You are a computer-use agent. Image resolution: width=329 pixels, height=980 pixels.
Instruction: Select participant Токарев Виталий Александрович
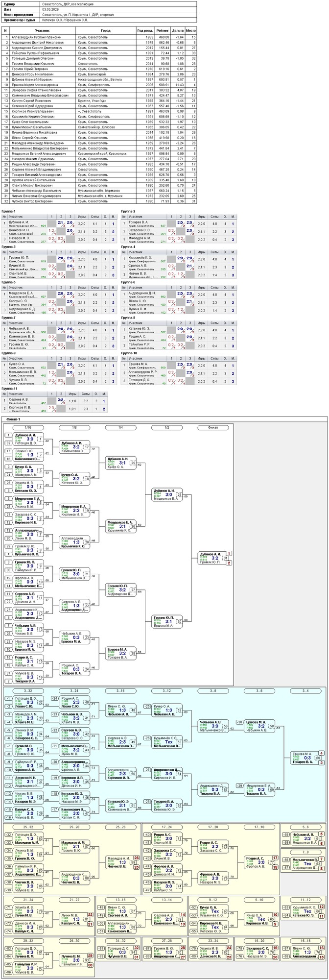coord(36,175)
